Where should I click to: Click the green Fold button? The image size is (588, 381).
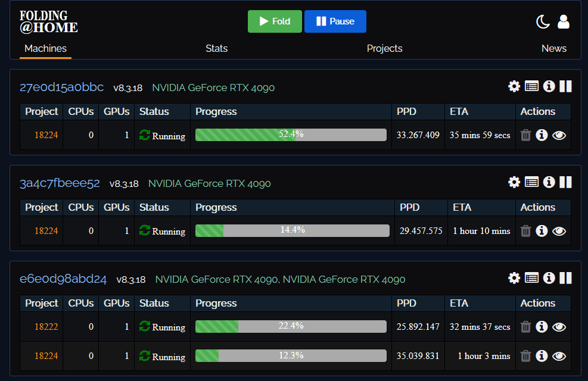coord(275,21)
